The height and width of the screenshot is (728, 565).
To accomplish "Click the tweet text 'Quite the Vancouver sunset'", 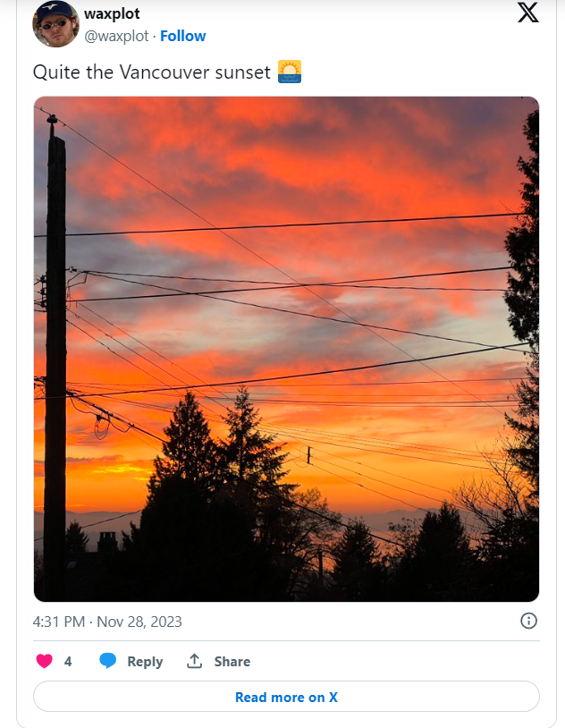I will 152,72.
